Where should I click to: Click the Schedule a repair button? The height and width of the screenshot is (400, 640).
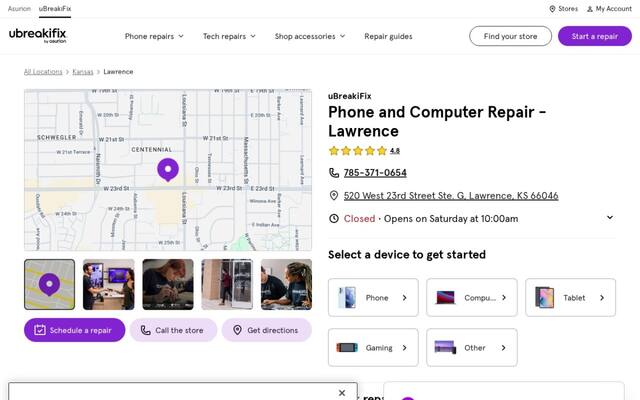click(75, 330)
